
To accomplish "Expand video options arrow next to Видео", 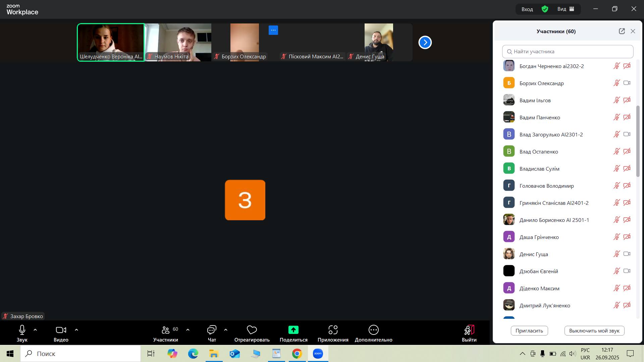I will [76, 330].
